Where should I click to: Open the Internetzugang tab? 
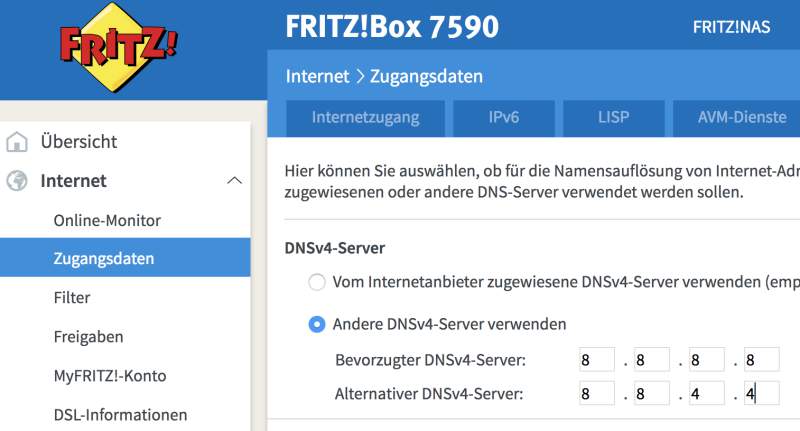point(365,117)
